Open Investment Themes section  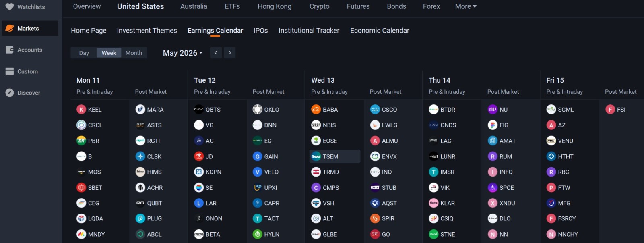point(147,31)
